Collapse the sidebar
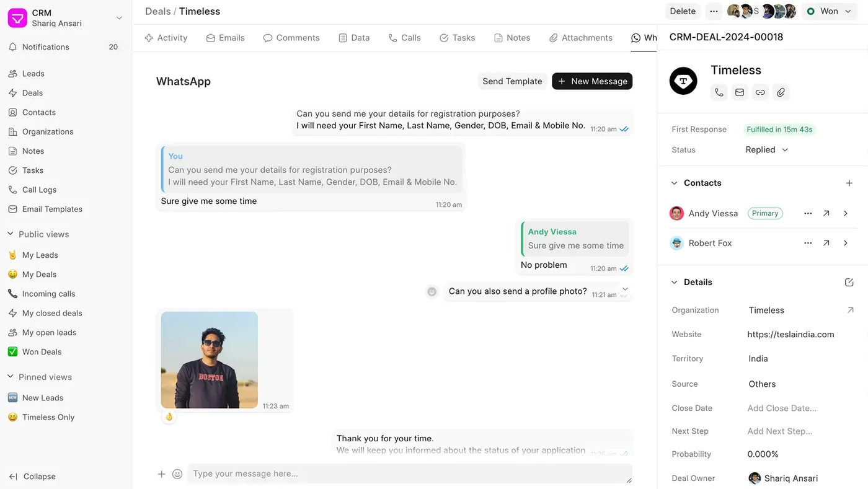The width and height of the screenshot is (868, 489). coord(32,477)
